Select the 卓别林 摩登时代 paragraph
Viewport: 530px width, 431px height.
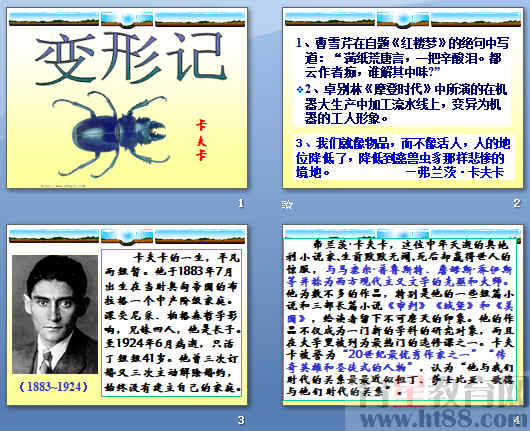pyautogui.click(x=402, y=104)
